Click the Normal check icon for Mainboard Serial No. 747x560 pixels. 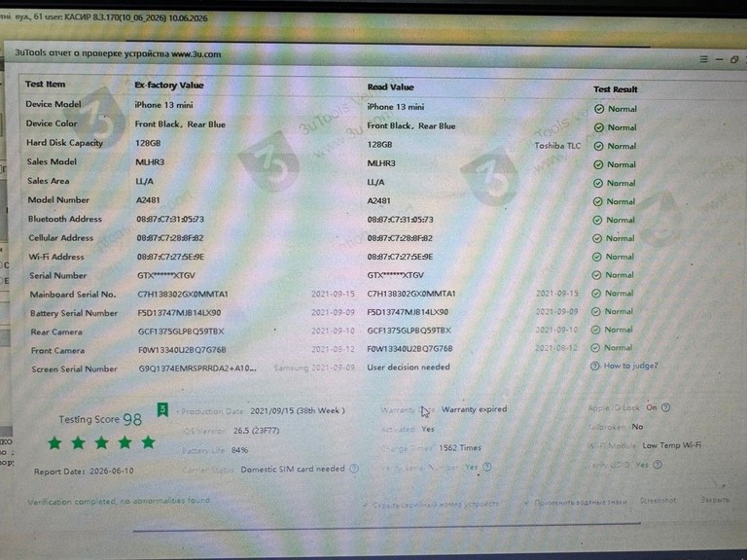[596, 294]
